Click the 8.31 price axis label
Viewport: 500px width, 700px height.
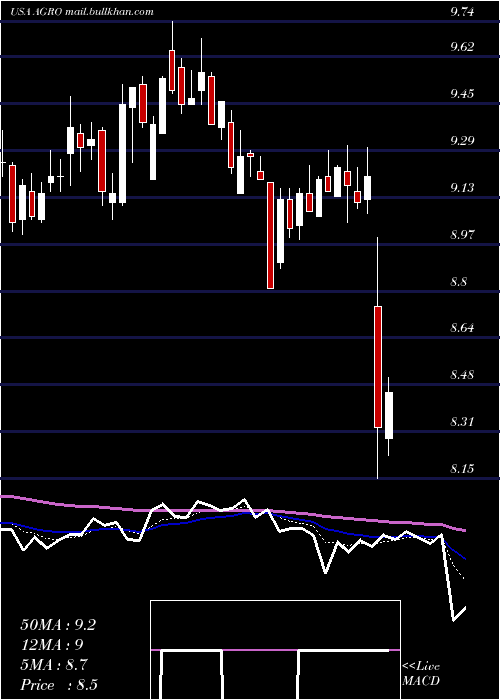tap(462, 421)
